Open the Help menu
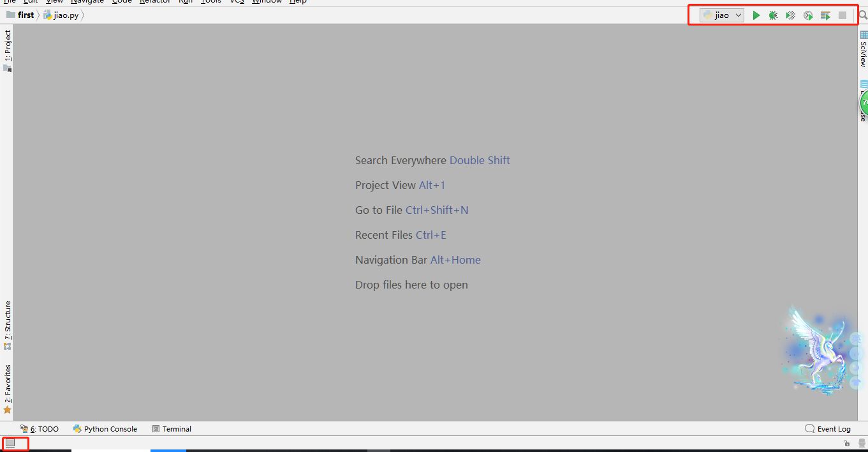The image size is (868, 452). click(x=298, y=2)
